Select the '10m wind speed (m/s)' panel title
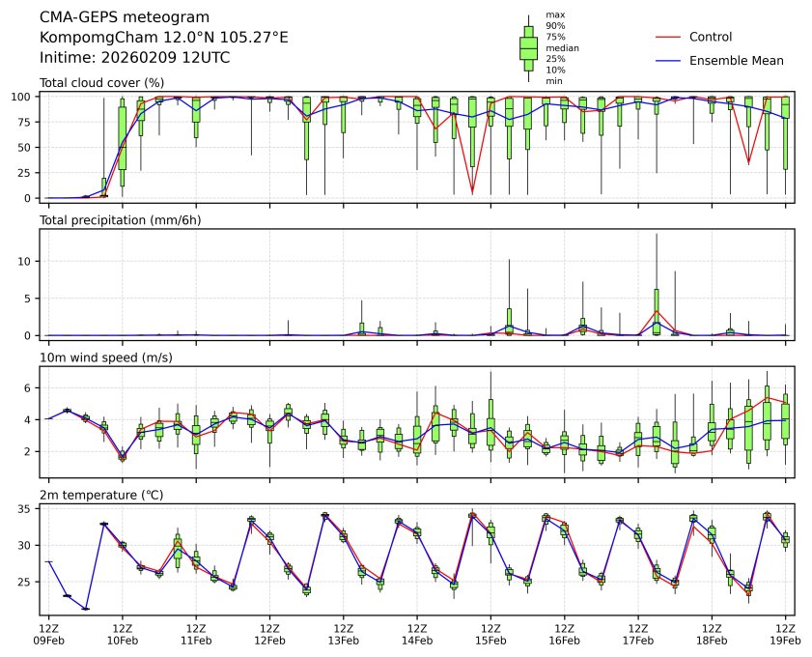Image resolution: width=812 pixels, height=657 pixels. point(99,357)
